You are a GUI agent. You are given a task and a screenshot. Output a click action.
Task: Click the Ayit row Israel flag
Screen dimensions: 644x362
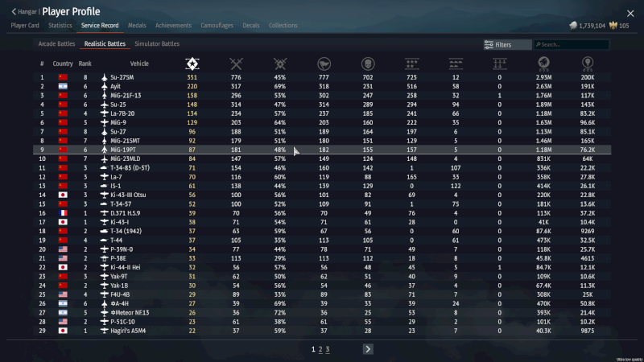pyautogui.click(x=63, y=86)
